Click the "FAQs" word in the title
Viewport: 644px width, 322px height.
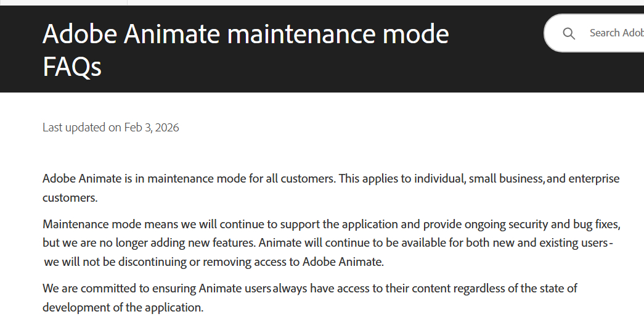(x=71, y=67)
